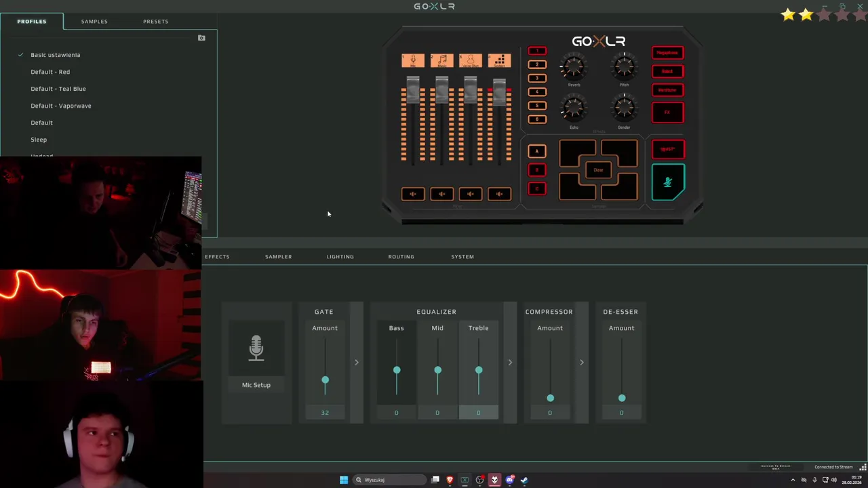Switch to the Presets tab
Image resolution: width=868 pixels, height=488 pixels.
tap(155, 21)
